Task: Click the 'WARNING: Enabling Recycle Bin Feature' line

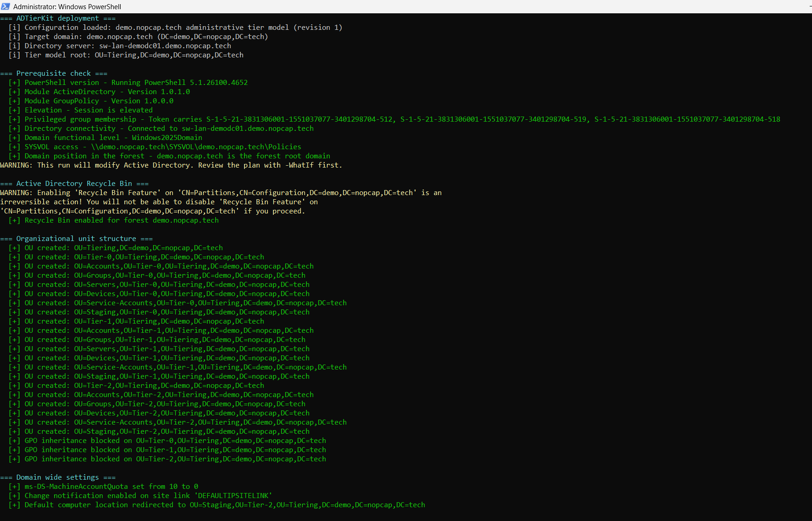Action: [x=221, y=193]
